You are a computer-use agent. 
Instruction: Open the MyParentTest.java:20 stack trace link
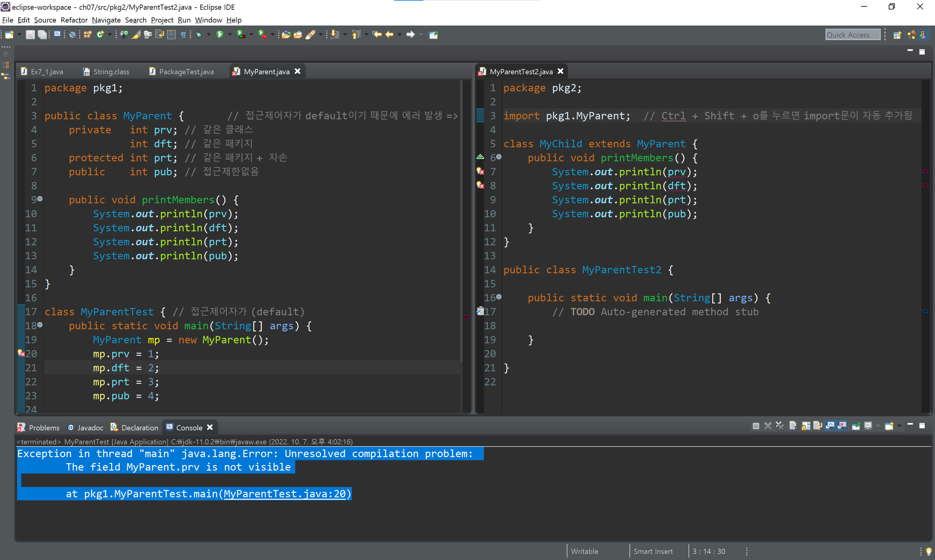285,494
